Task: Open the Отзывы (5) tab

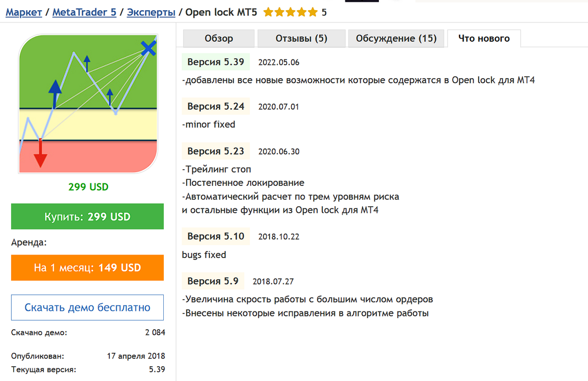Action: 302,39
